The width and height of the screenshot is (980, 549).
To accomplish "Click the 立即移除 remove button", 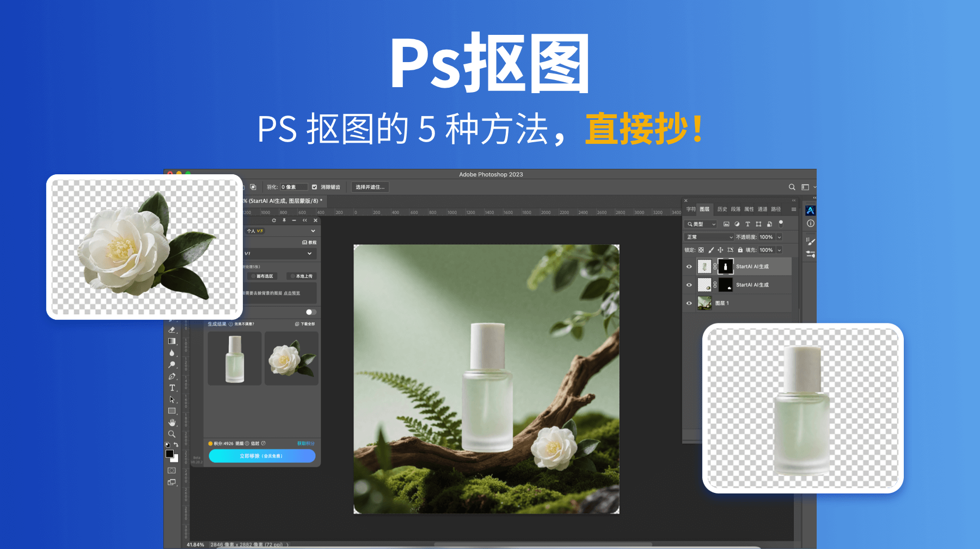I will 262,456.
